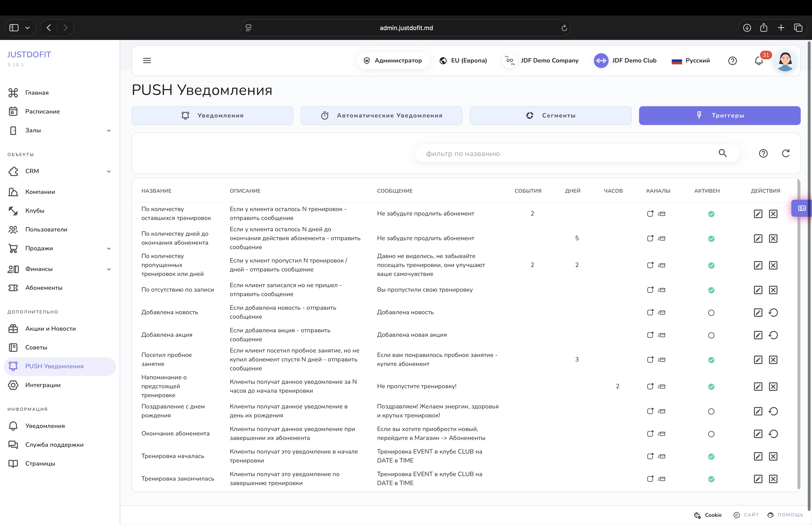This screenshot has width=812, height=525.
Task: Restore the 'Окончание абонемента' trigger
Action: point(773,434)
